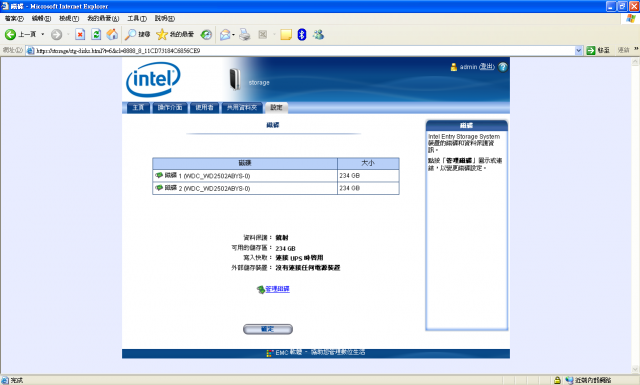Click the vertical scrollbar up arrow
Image resolution: width=640 pixels, height=385 pixels.
[635, 62]
